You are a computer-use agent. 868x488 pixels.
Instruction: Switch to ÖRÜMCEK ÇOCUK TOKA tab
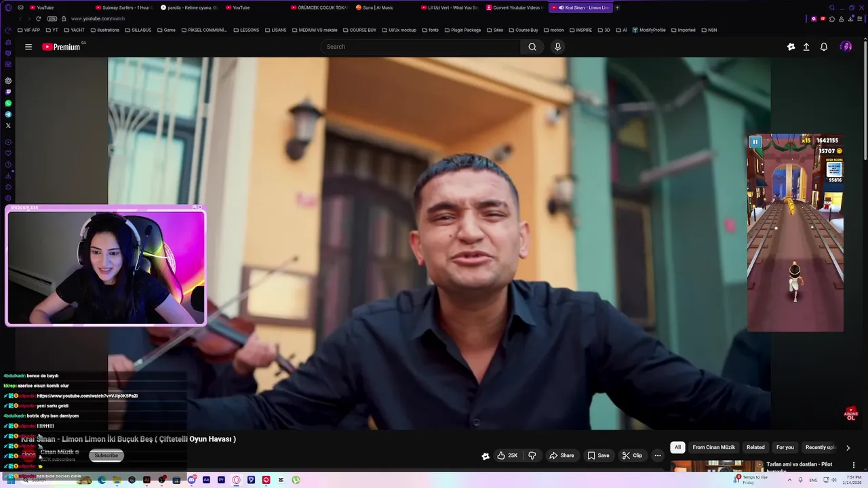coord(319,7)
